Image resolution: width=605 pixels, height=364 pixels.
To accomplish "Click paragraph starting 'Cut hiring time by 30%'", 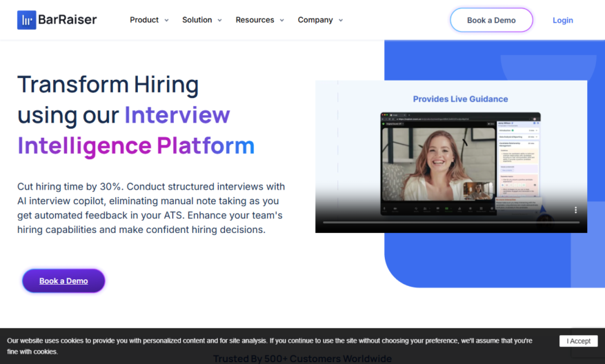I will click(x=151, y=208).
